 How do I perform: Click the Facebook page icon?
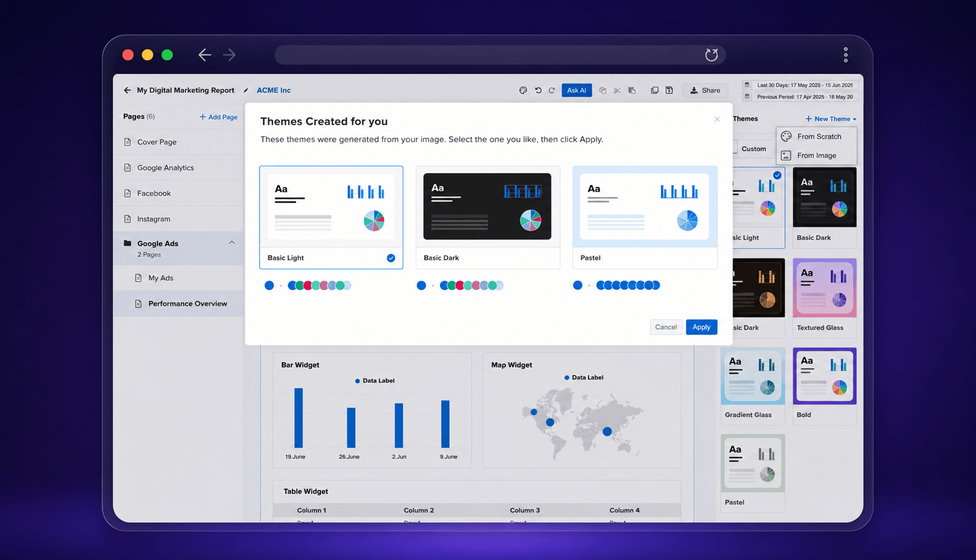pos(127,193)
